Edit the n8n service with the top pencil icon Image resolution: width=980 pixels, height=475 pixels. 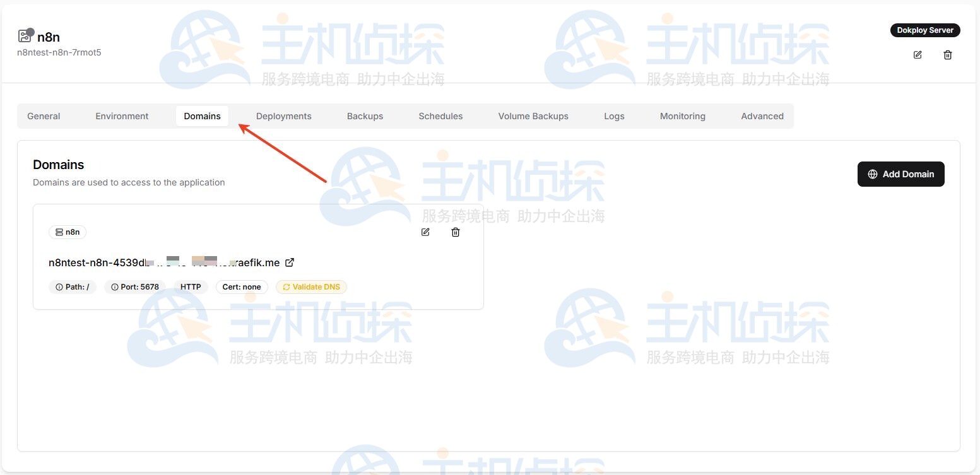[918, 55]
